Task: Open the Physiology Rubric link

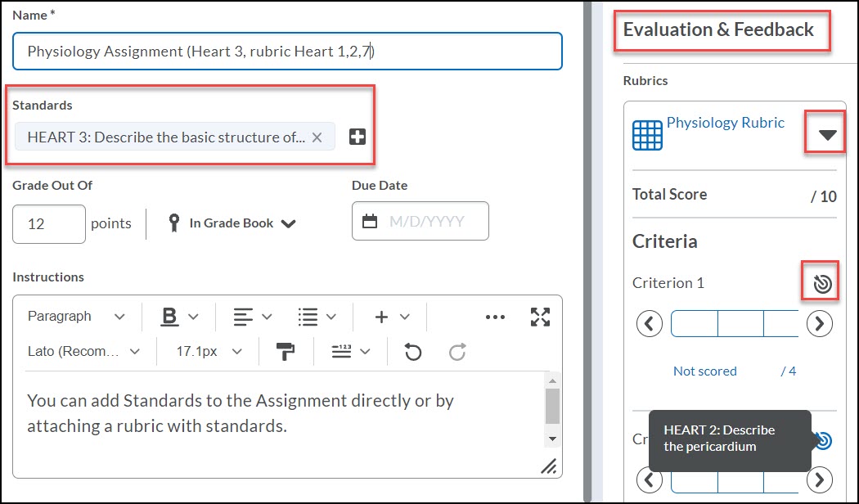Action: pyautogui.click(x=726, y=122)
